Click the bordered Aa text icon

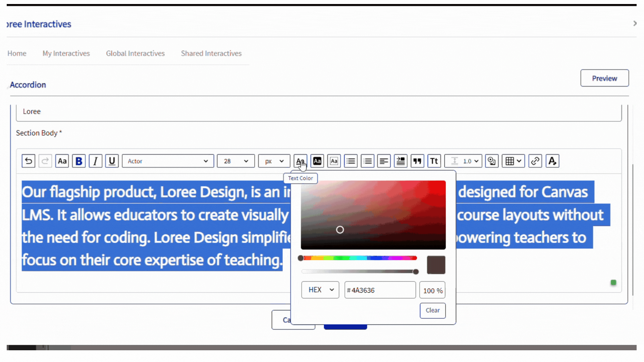click(334, 161)
